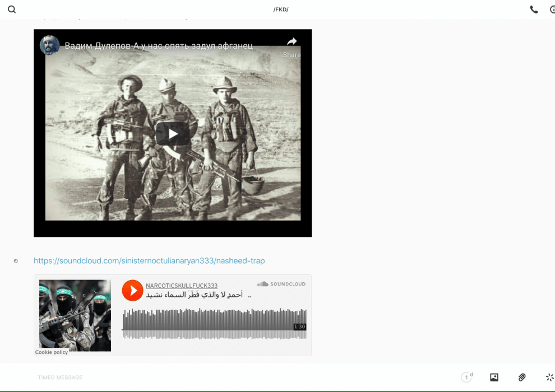Start a call with the phone icon

point(534,10)
